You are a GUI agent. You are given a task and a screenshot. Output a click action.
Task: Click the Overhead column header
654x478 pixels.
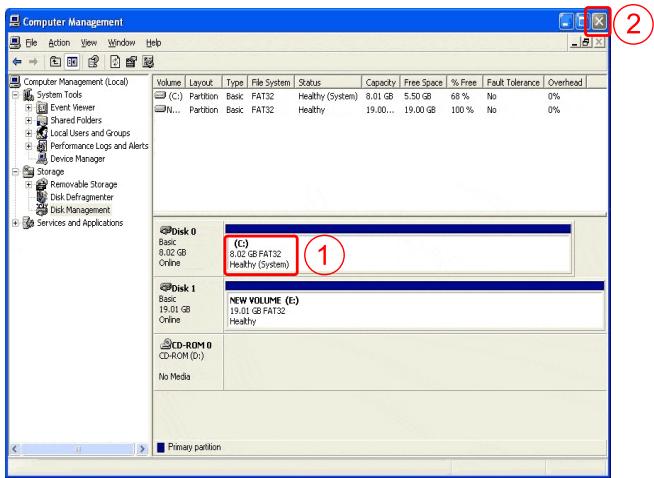click(565, 83)
